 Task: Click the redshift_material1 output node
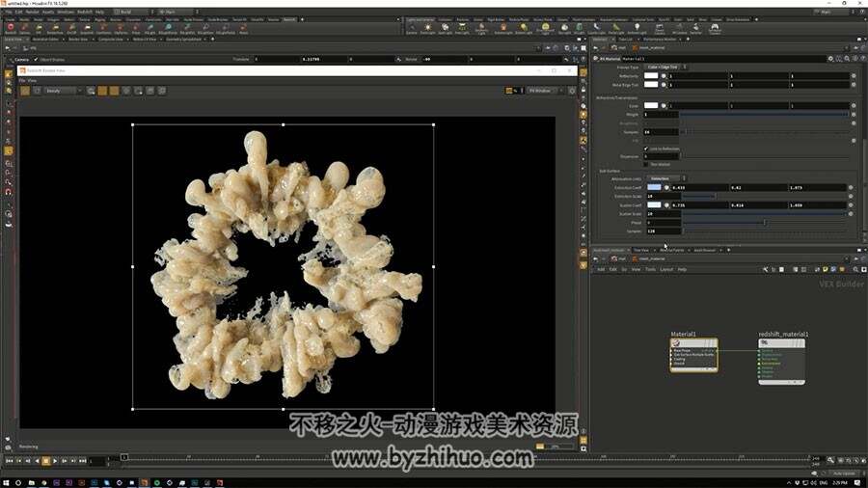point(781,362)
